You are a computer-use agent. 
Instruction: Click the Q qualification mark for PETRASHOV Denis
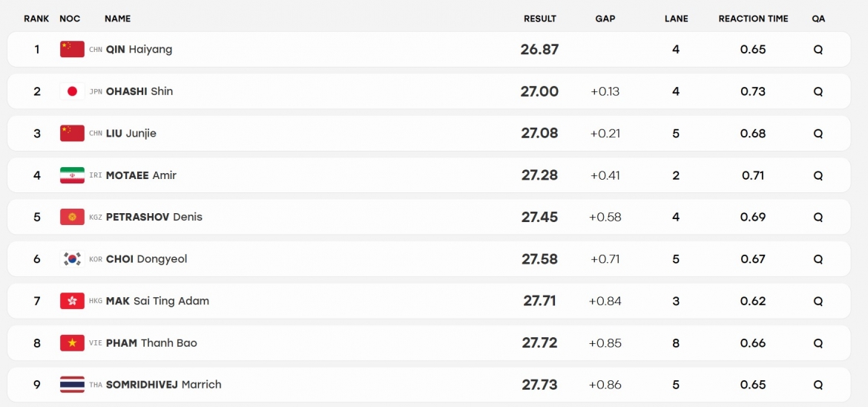(x=818, y=217)
